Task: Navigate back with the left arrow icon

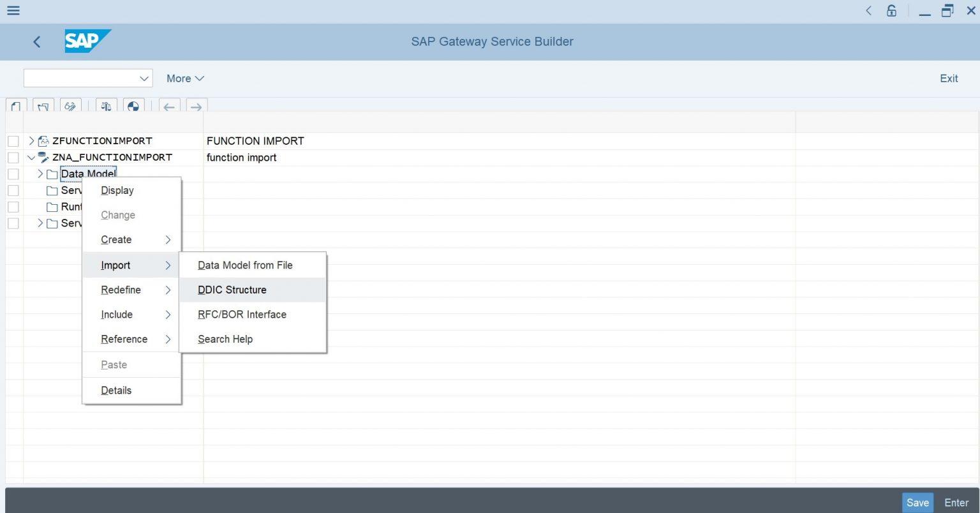Action: (x=168, y=107)
